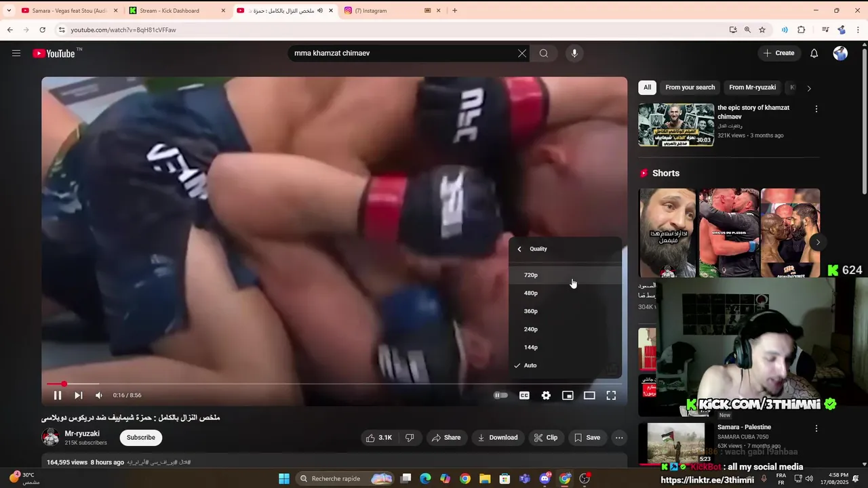This screenshot has height=488, width=868.
Task: Start voice search with microphone icon
Action: 574,53
